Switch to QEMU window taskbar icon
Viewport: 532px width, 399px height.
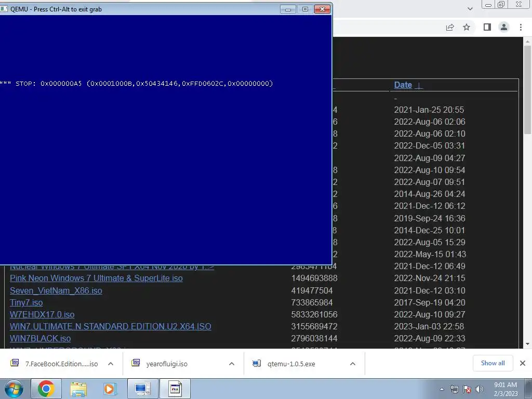pos(175,389)
